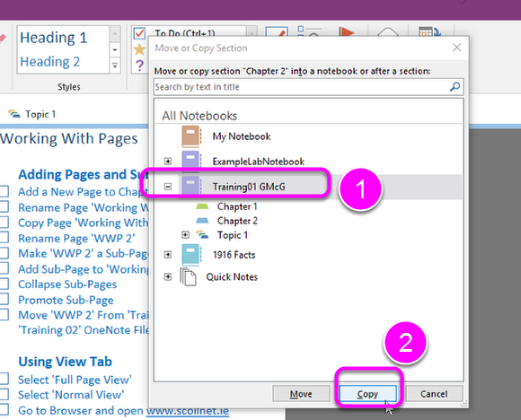
Task: Tick the 'Promote Sub-Page' to-do checkbox
Action: tap(4, 299)
